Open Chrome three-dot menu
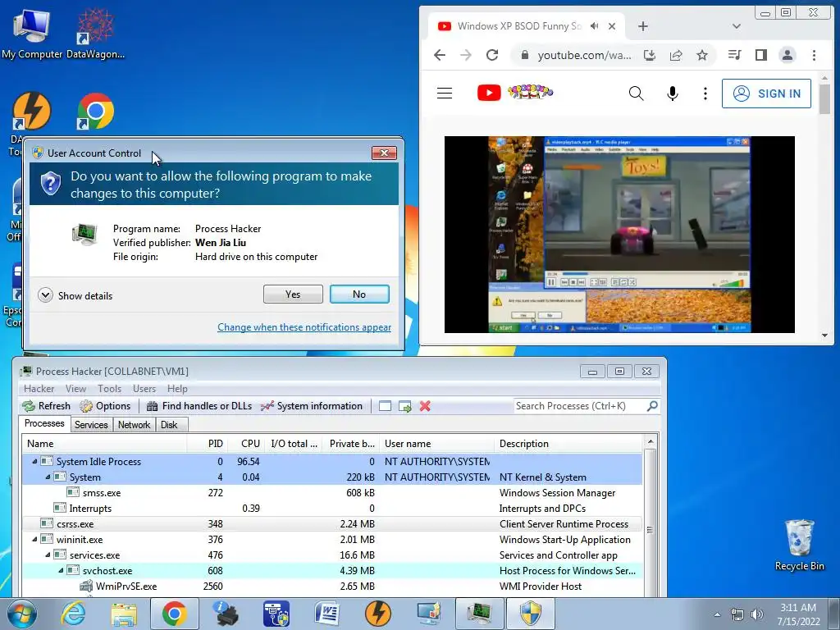The image size is (840, 630). (814, 55)
